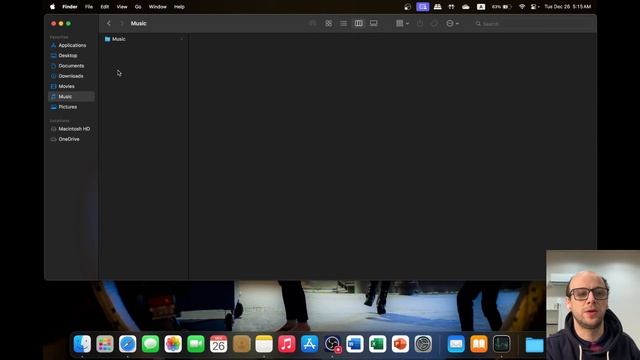Click the Edit Tags toolbar button
640x360 pixels.
coord(434,23)
